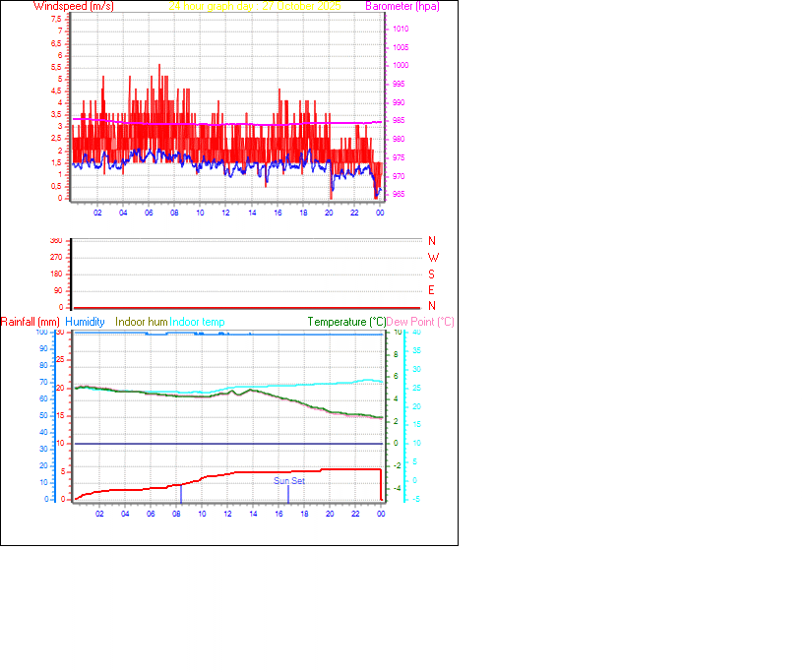803x672 pixels.
Task: Click the Sun Set marker label
Action: click(x=287, y=481)
